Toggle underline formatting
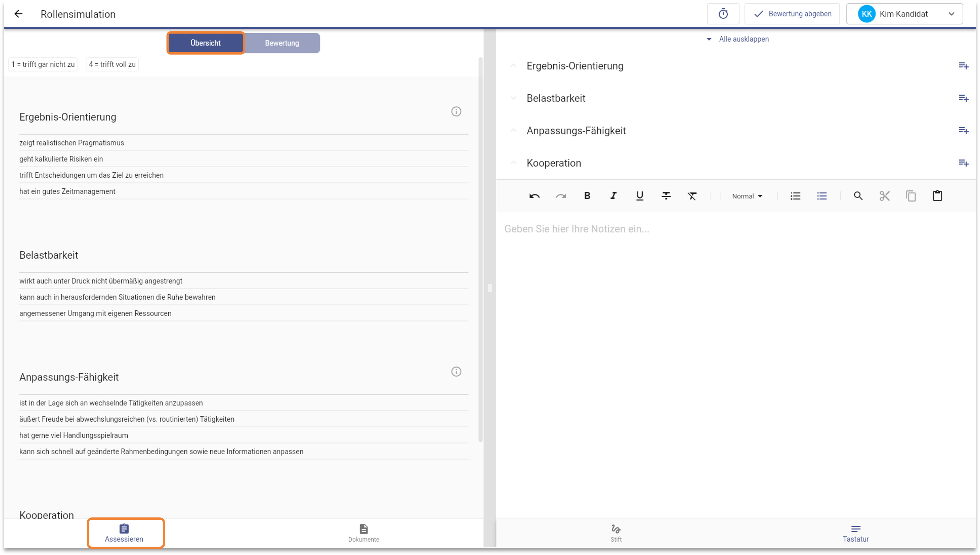The height and width of the screenshot is (555, 980). click(639, 196)
